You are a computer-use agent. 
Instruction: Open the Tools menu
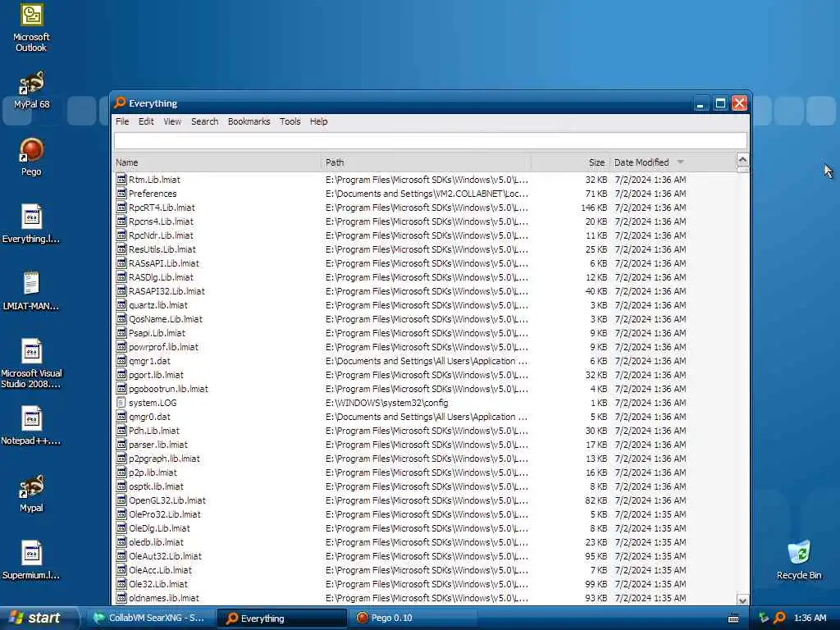[x=290, y=121]
